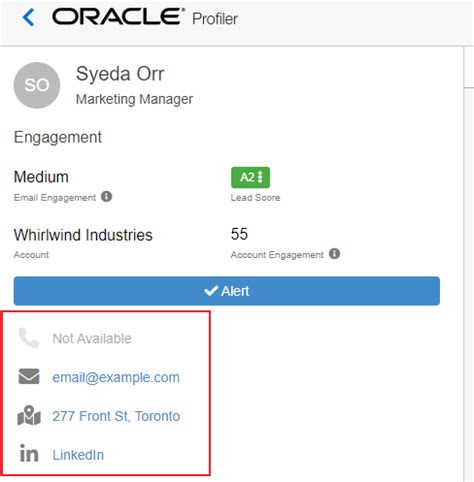Image resolution: width=474 pixels, height=482 pixels.
Task: Open email@example.com link
Action: pos(116,377)
